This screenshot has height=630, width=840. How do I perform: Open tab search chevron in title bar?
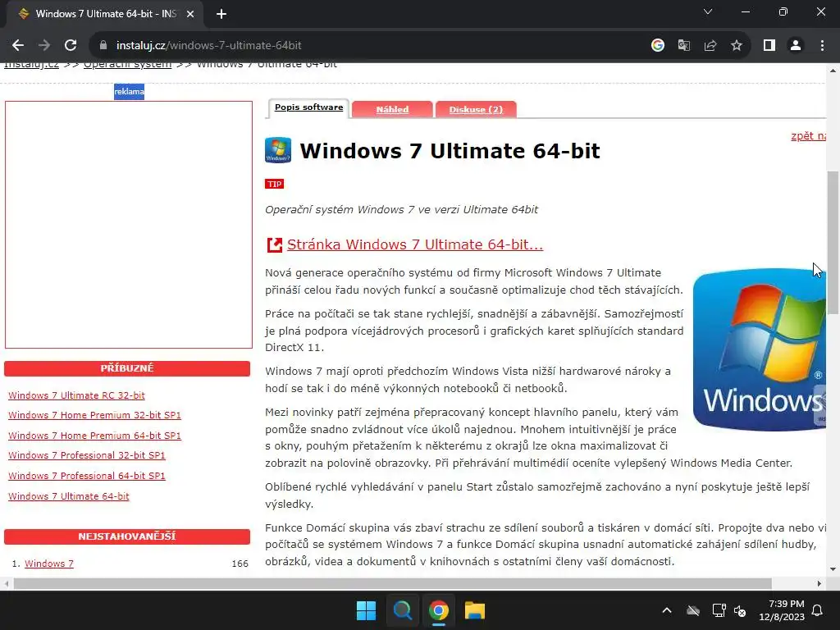tap(708, 11)
